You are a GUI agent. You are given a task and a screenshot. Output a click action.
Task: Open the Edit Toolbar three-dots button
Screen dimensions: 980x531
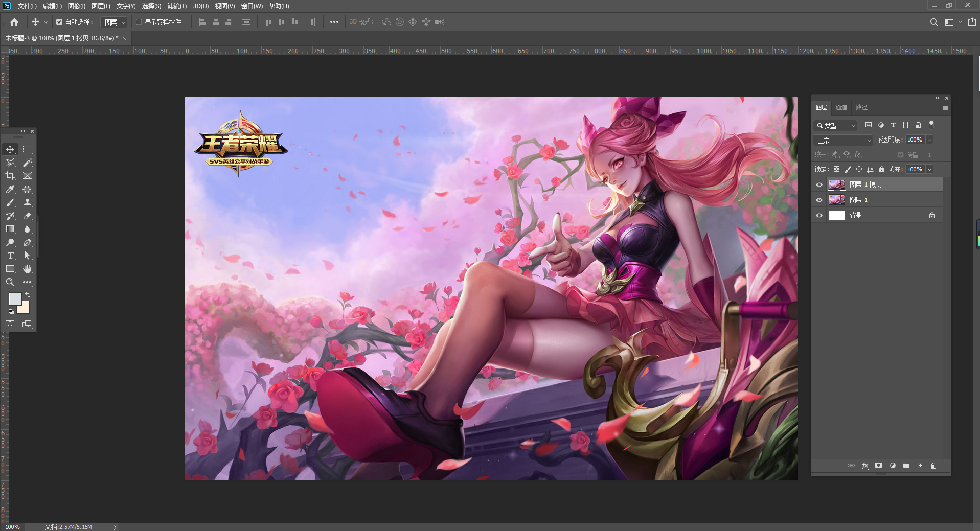point(28,282)
